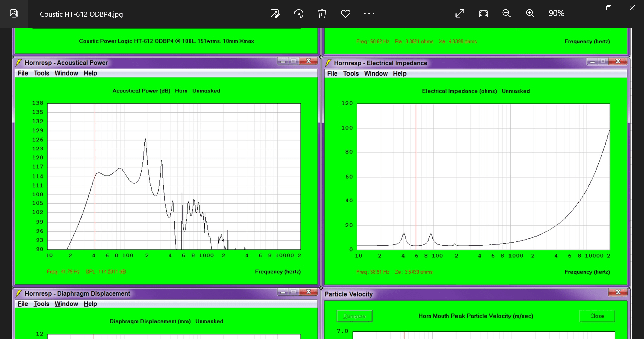Open Tools menu in Electrical Impedance window
The height and width of the screenshot is (339, 644).
[351, 74]
